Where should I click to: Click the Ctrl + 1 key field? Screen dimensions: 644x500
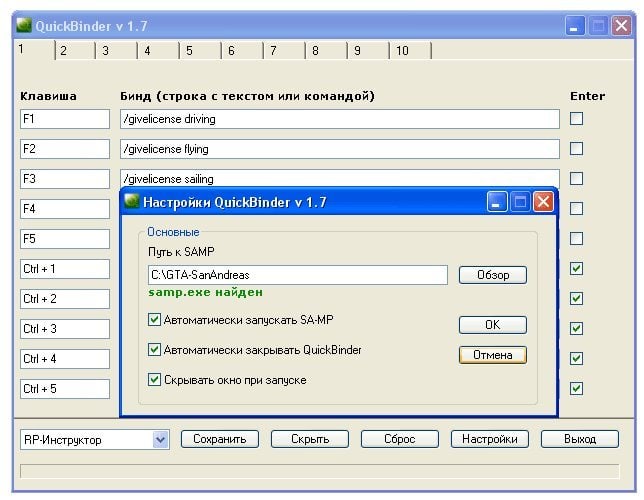click(65, 269)
